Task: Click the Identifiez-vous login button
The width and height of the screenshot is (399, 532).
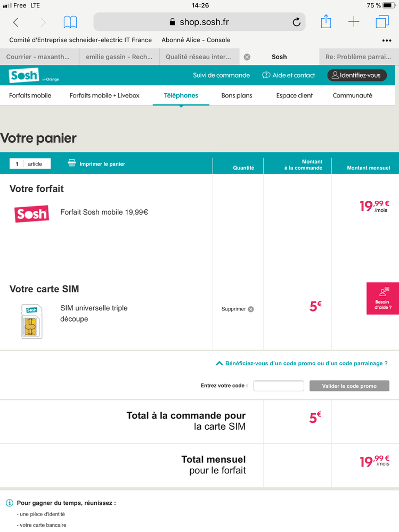Action: coord(357,76)
